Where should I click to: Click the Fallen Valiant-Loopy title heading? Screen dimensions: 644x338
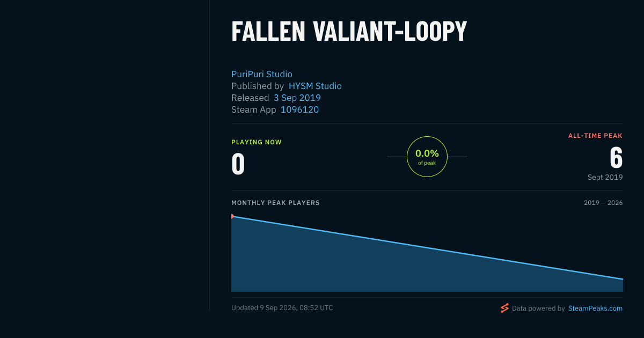pyautogui.click(x=349, y=32)
